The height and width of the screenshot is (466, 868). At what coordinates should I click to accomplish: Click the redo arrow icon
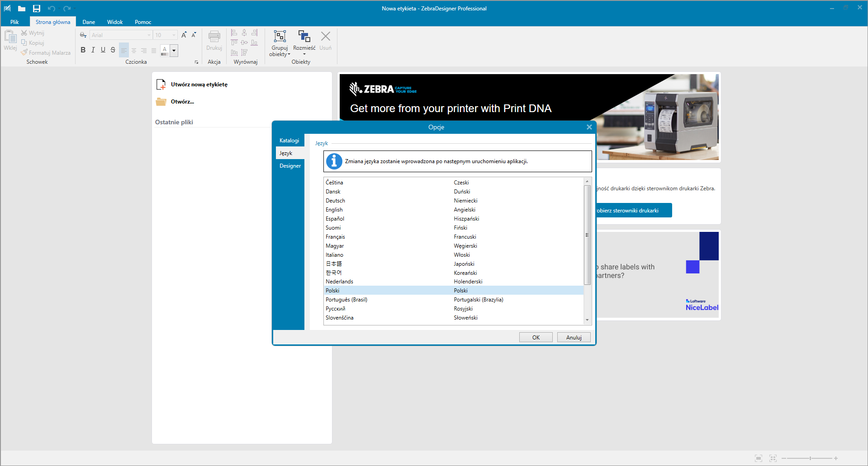67,9
